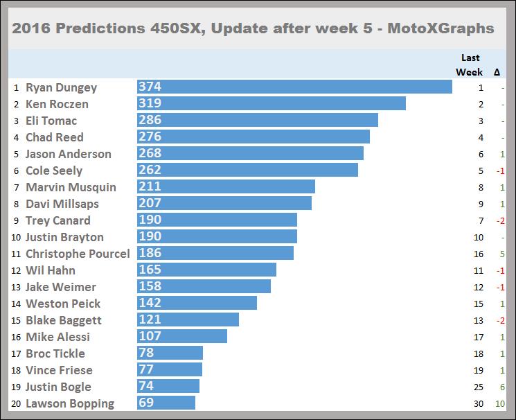Click the Δ delta column header
The image size is (516, 420).
pos(497,71)
